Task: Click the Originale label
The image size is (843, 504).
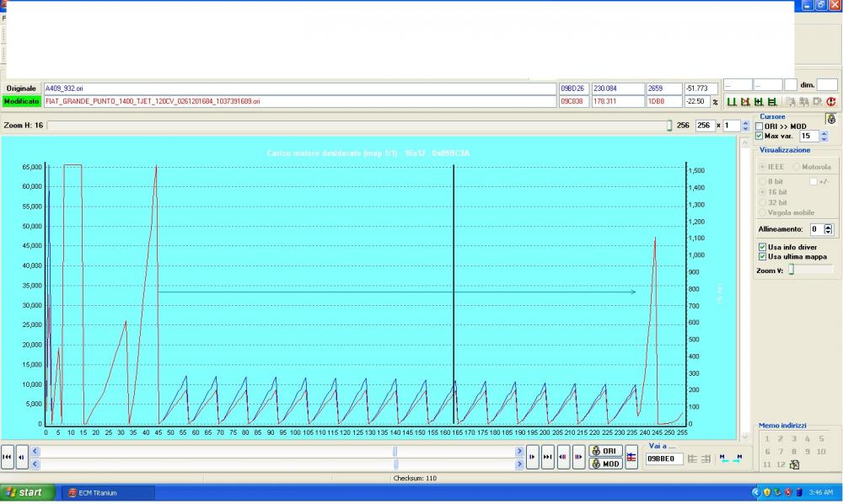Action: (22, 88)
